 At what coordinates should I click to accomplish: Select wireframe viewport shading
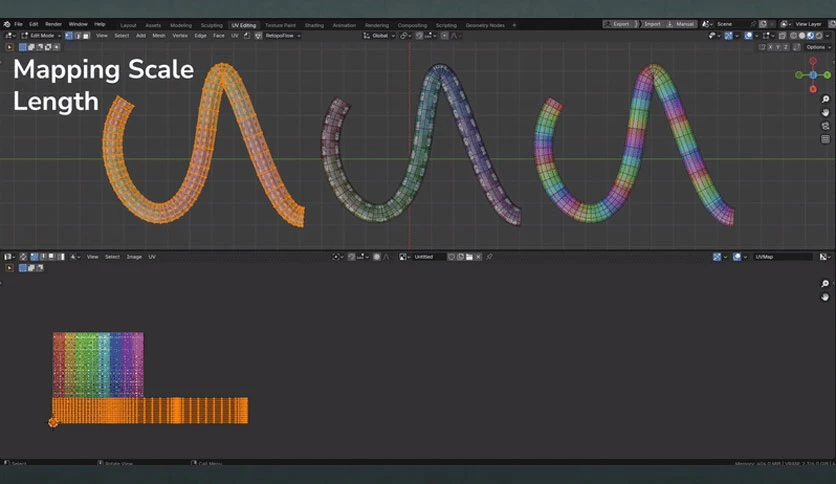click(x=793, y=36)
